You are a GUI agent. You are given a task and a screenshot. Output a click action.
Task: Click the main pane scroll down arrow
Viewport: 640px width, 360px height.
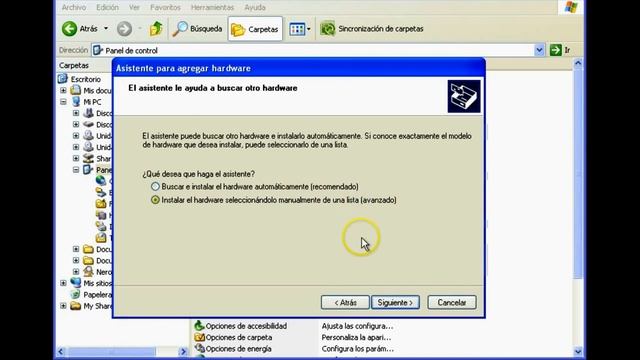pyautogui.click(x=578, y=351)
